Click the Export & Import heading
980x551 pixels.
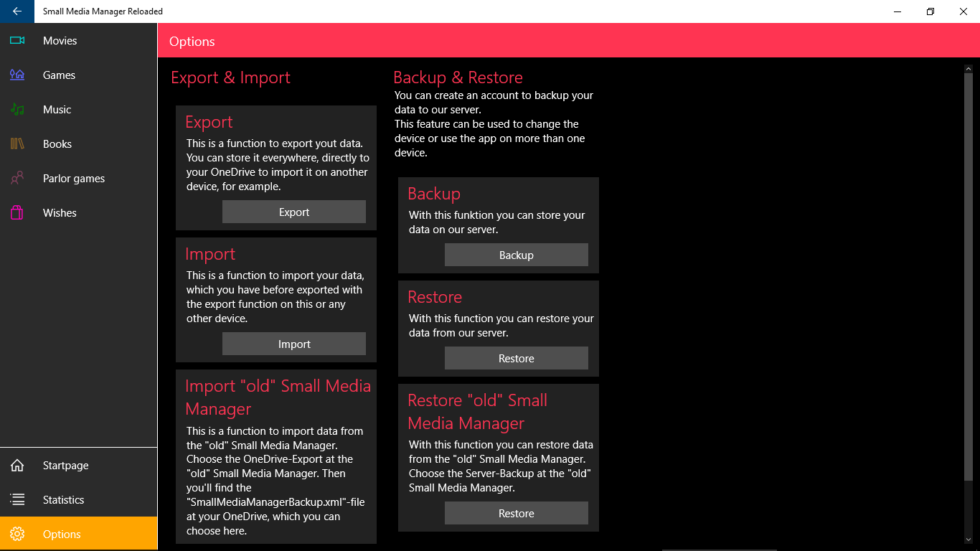point(230,77)
